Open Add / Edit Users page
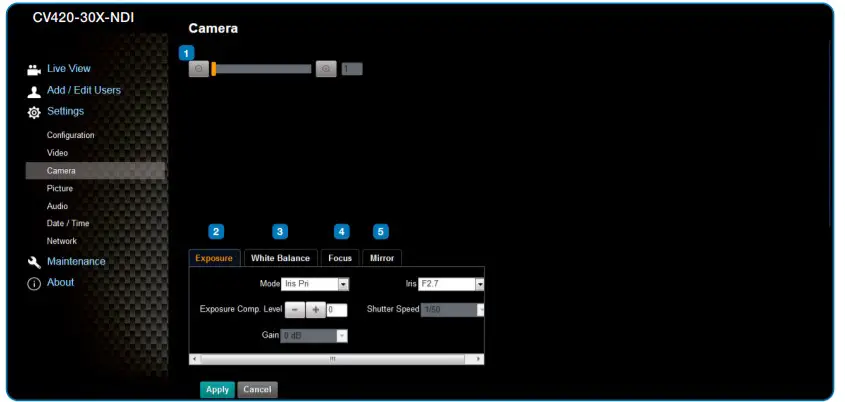The height and width of the screenshot is (402, 845). pos(84,90)
